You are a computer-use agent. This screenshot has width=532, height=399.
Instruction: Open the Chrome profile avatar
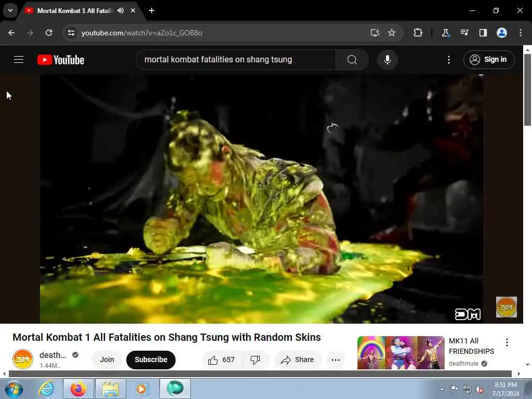[502, 33]
